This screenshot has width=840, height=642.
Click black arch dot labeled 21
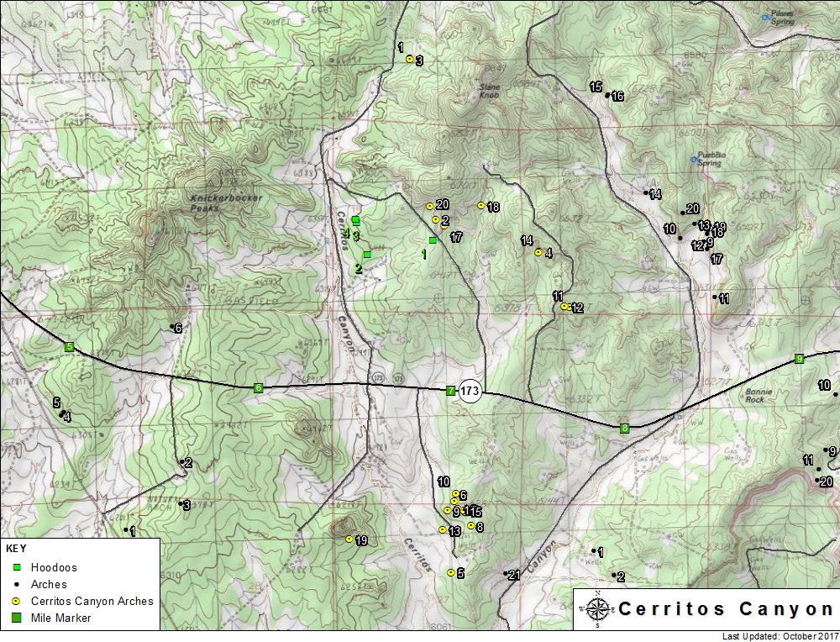506,574
